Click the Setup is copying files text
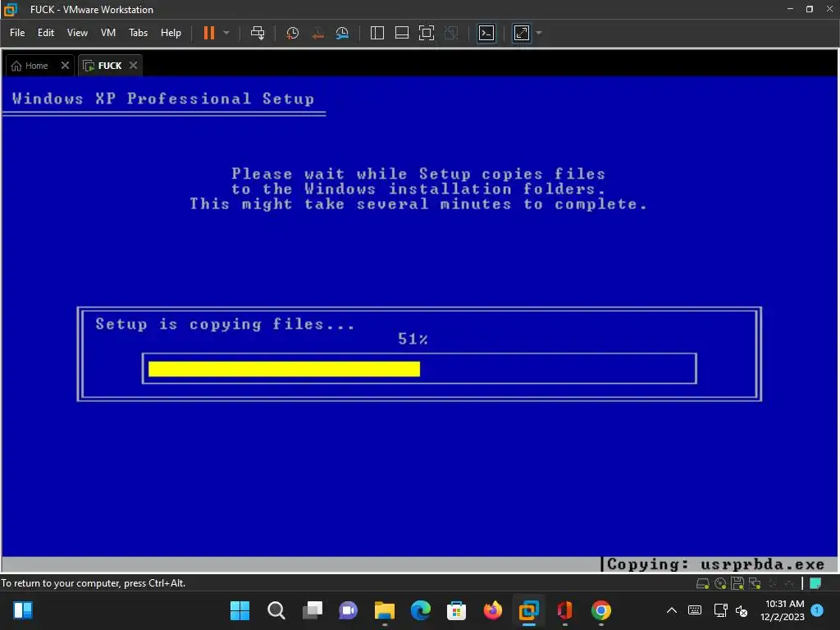This screenshot has width=840, height=630. (225, 324)
